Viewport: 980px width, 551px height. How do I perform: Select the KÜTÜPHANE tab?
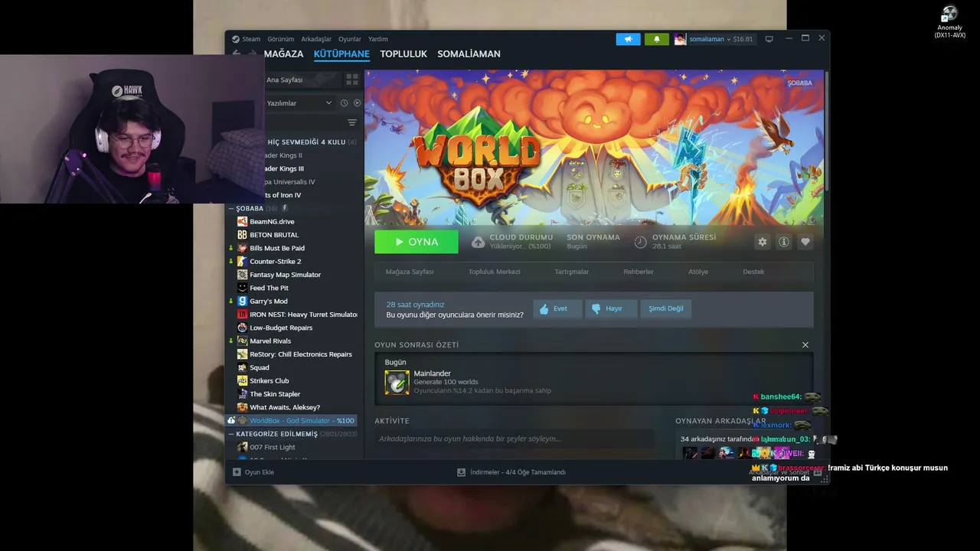pos(341,54)
